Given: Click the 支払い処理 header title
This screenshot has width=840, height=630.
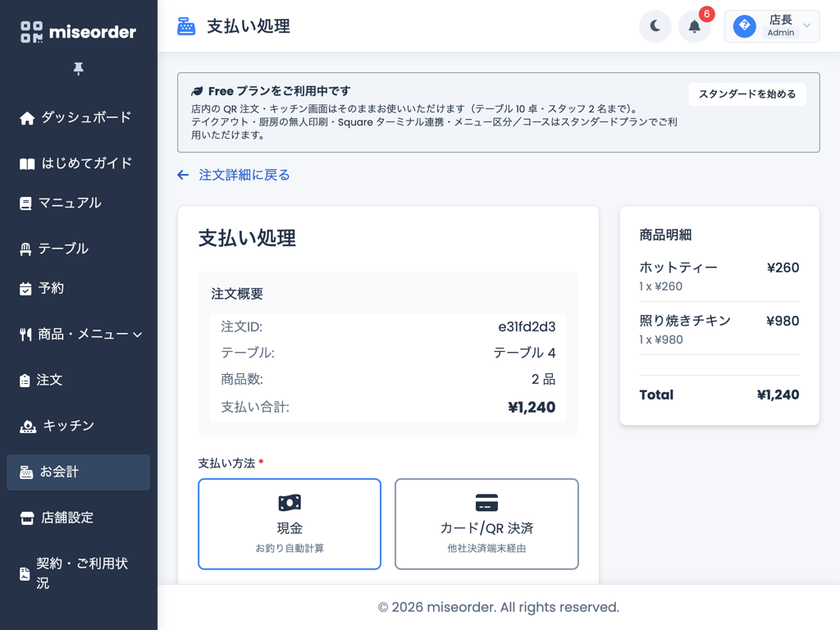Looking at the screenshot, I should pyautogui.click(x=249, y=25).
